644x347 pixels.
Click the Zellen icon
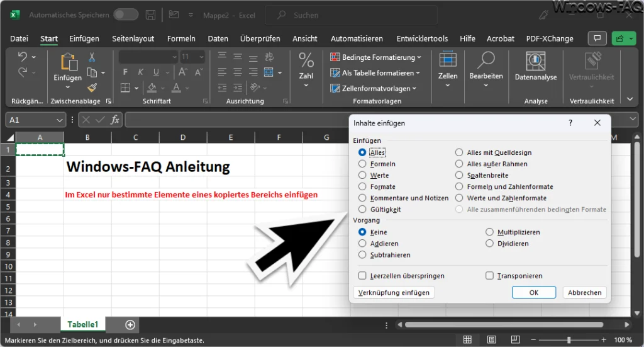click(448, 60)
